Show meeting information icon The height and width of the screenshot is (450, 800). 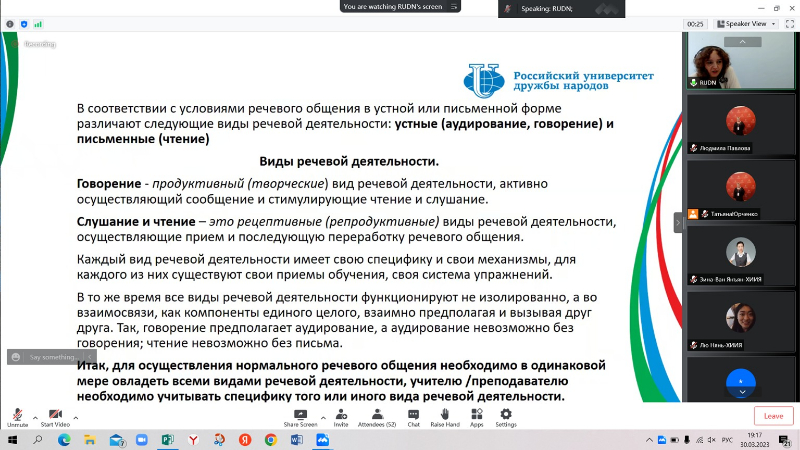(x=10, y=23)
